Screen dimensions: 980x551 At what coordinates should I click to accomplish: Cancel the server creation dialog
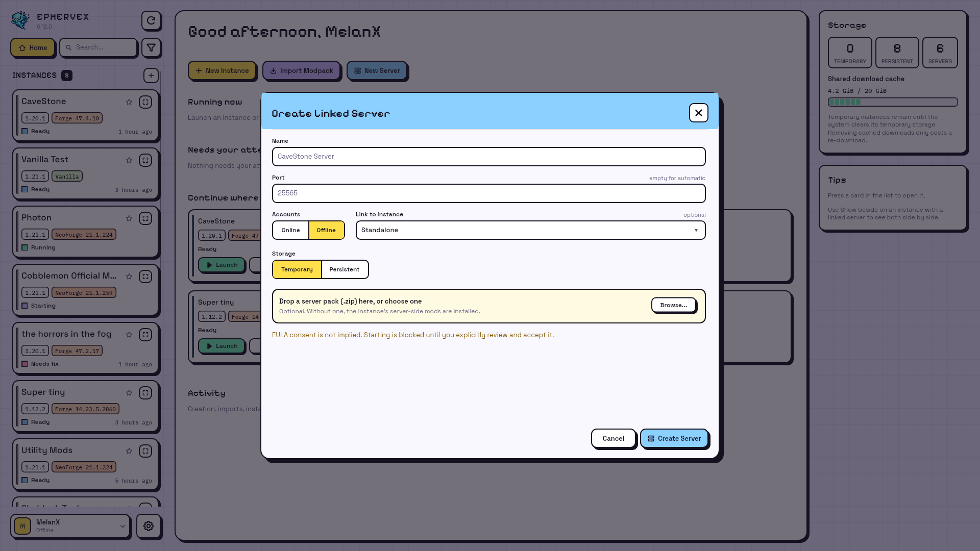[614, 439]
